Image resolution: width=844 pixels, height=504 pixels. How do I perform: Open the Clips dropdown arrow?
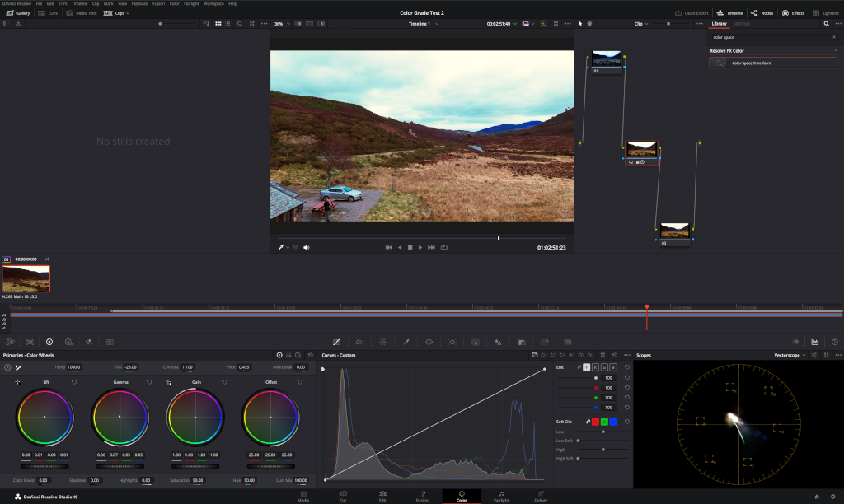pyautogui.click(x=128, y=13)
